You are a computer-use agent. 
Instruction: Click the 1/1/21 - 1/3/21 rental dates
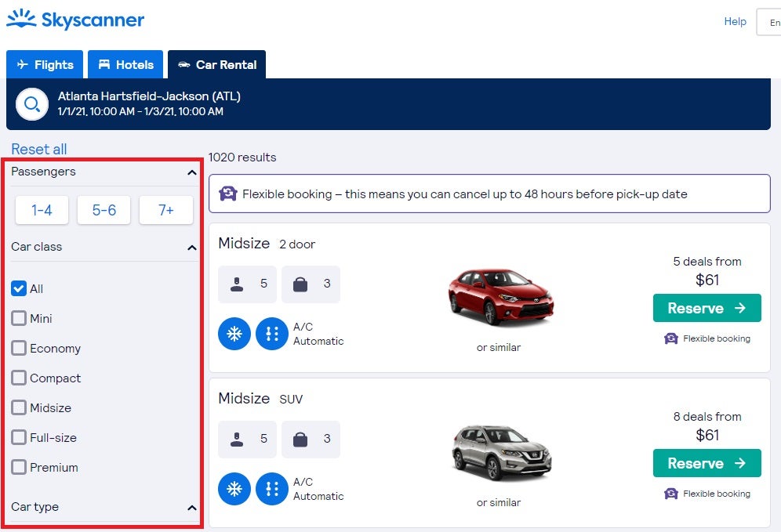140,111
